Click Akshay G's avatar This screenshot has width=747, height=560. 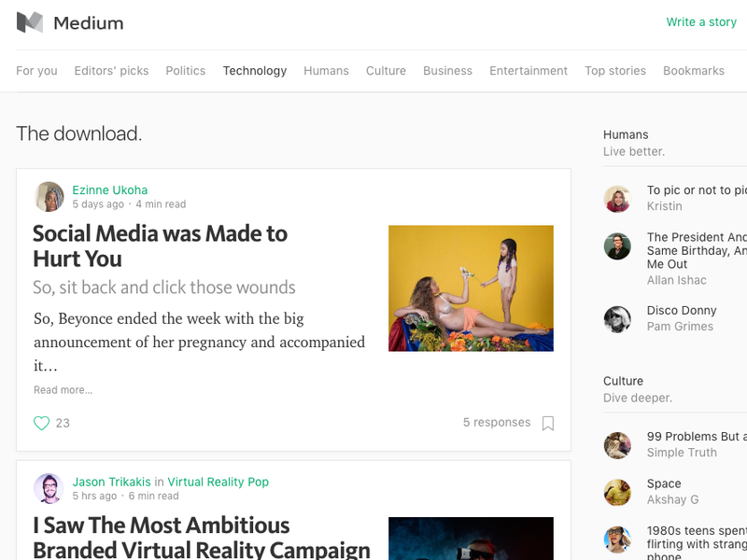(617, 492)
